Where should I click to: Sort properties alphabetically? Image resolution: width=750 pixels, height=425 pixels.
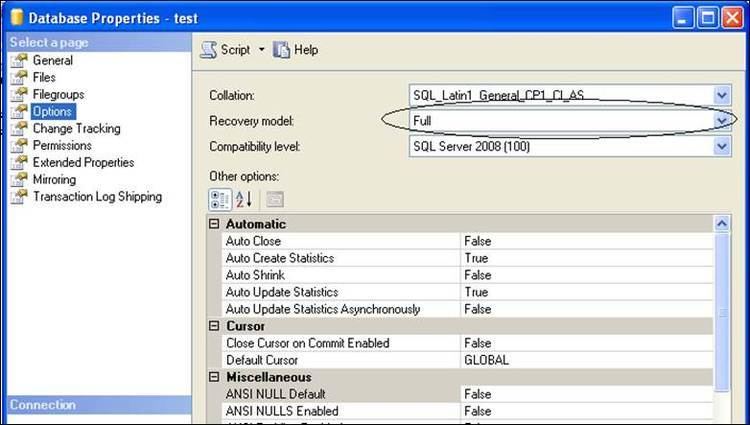pos(244,199)
